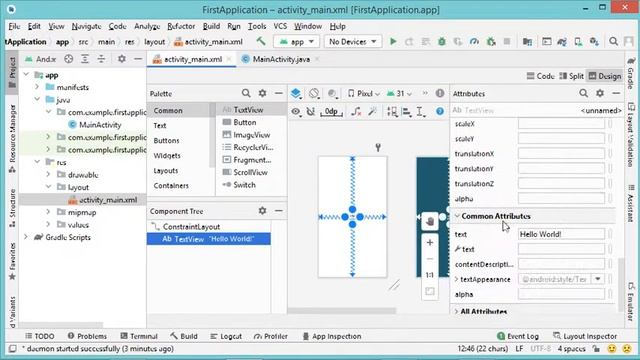This screenshot has width=640, height=360.
Task: Click the Search Everywhere magnifier in toolbar
Action: [613, 42]
